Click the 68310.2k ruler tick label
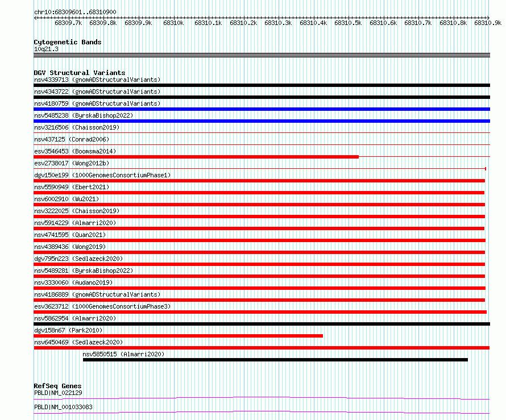Image resolution: width=506 pixels, height=420 pixels. (x=243, y=23)
